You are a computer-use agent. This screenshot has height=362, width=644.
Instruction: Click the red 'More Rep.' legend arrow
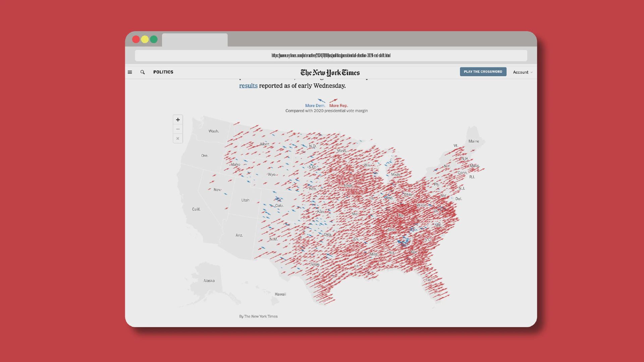pos(333,101)
